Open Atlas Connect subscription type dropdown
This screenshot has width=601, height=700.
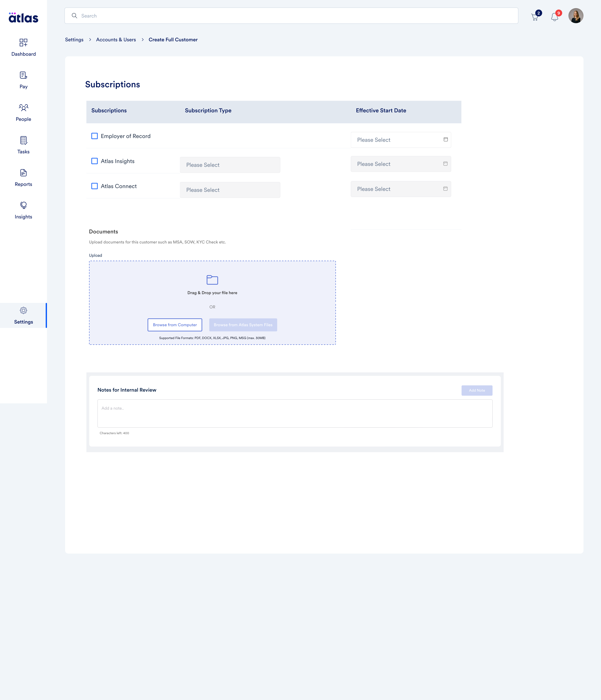pyautogui.click(x=230, y=190)
